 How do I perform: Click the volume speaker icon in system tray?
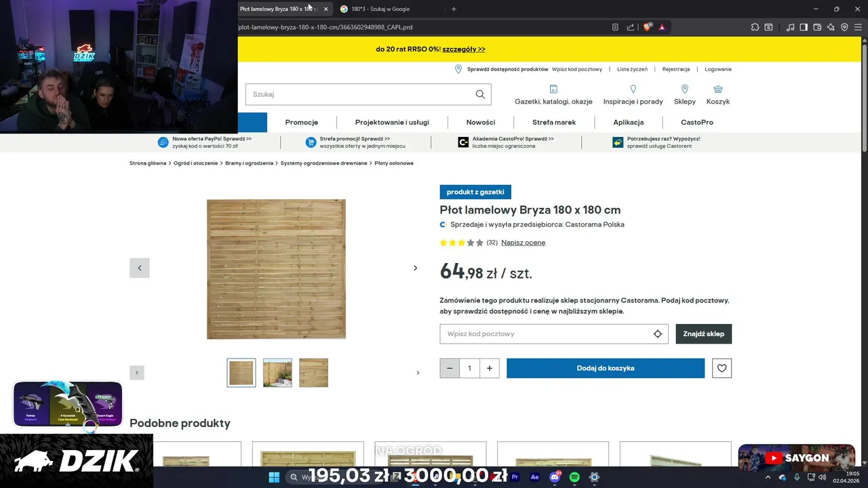coord(823,477)
